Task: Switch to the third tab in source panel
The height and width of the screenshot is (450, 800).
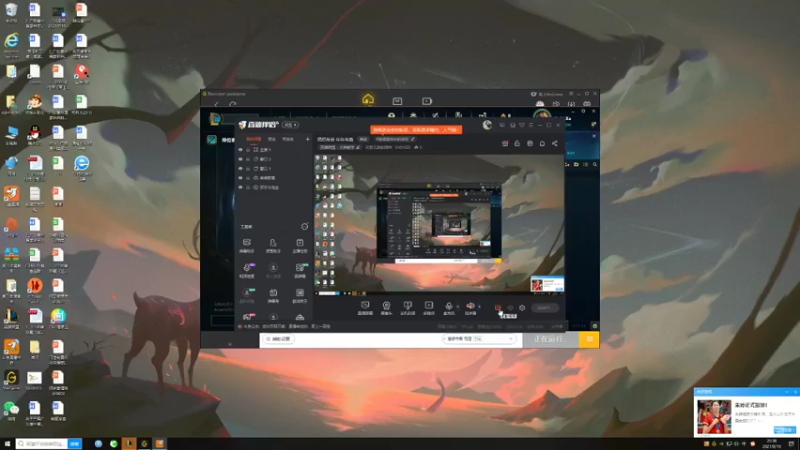Action: tap(288, 139)
